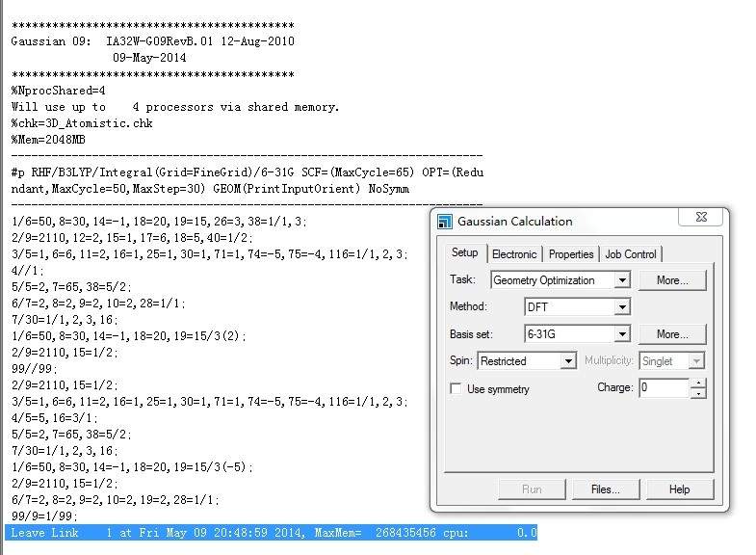
Task: Click the '09-May-2014' date line
Action: pyautogui.click(x=149, y=58)
